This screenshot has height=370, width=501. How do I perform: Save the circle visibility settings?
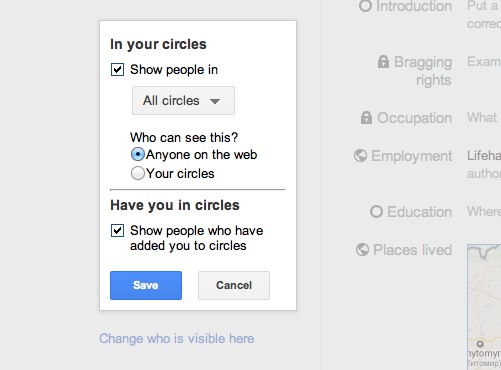[146, 285]
